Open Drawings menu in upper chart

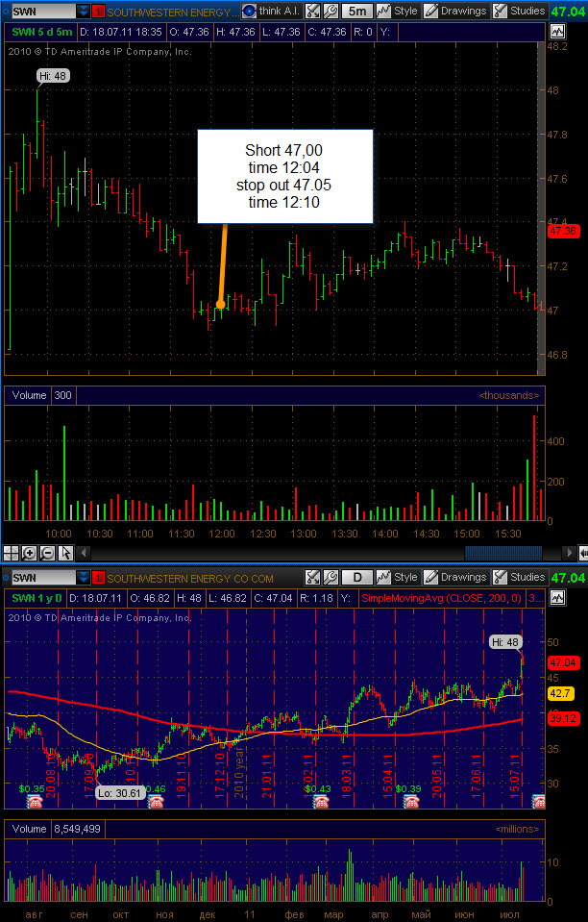pos(455,11)
